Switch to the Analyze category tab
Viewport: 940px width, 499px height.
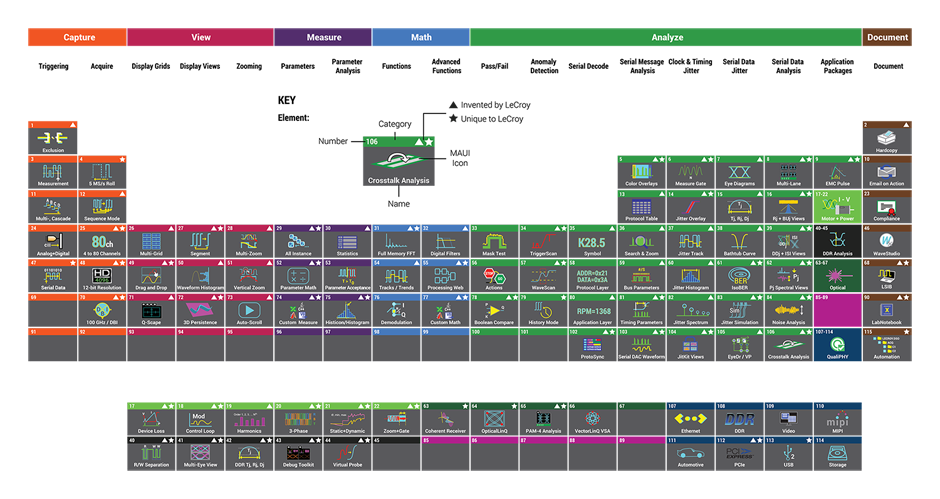coord(666,38)
